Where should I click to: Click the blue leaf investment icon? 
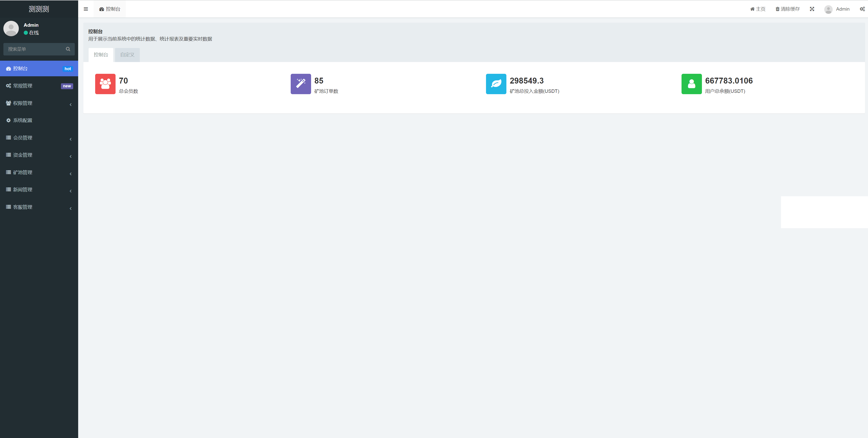[x=496, y=84]
